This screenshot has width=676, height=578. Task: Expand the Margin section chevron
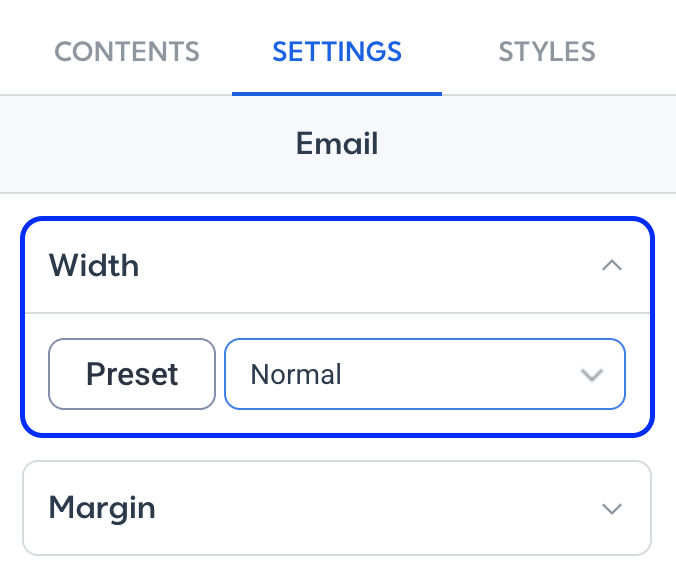pyautogui.click(x=612, y=509)
